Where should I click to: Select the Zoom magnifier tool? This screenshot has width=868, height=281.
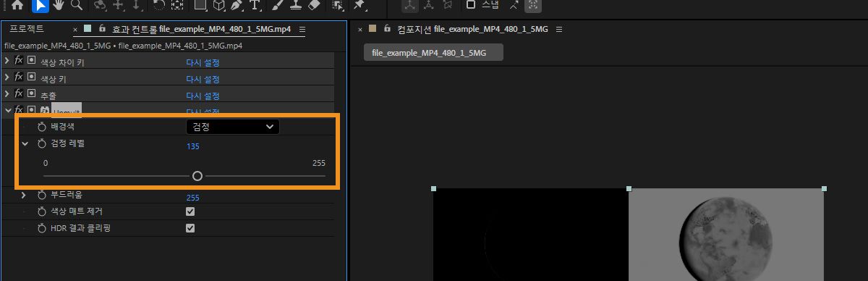pos(76,5)
